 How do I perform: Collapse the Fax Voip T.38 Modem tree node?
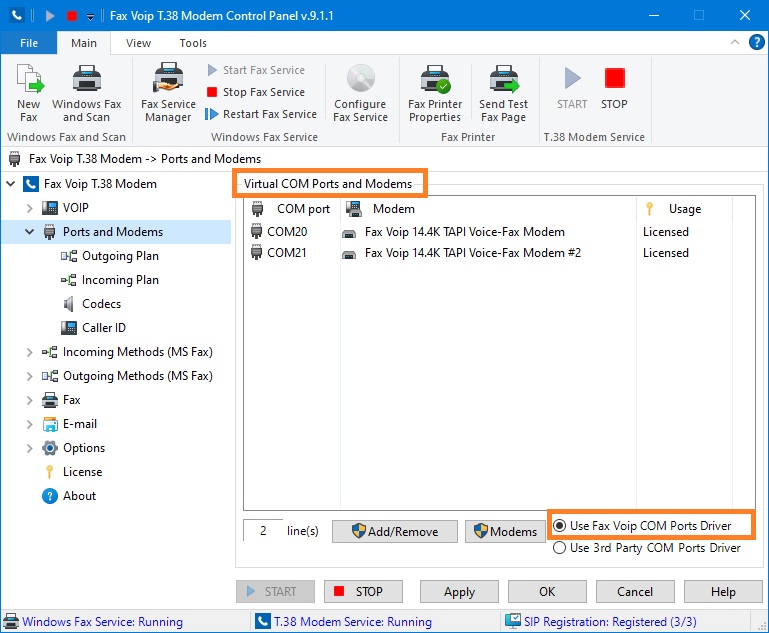(x=10, y=184)
